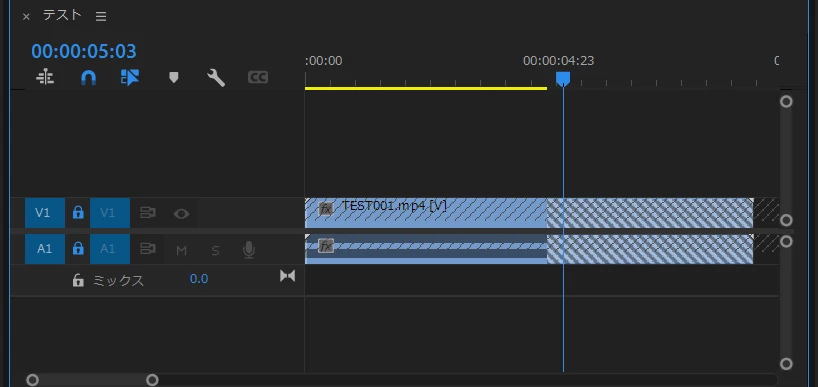Viewport: 818px width, 387px height.
Task: Open the テスト panel hamburger menu
Action: tap(101, 17)
